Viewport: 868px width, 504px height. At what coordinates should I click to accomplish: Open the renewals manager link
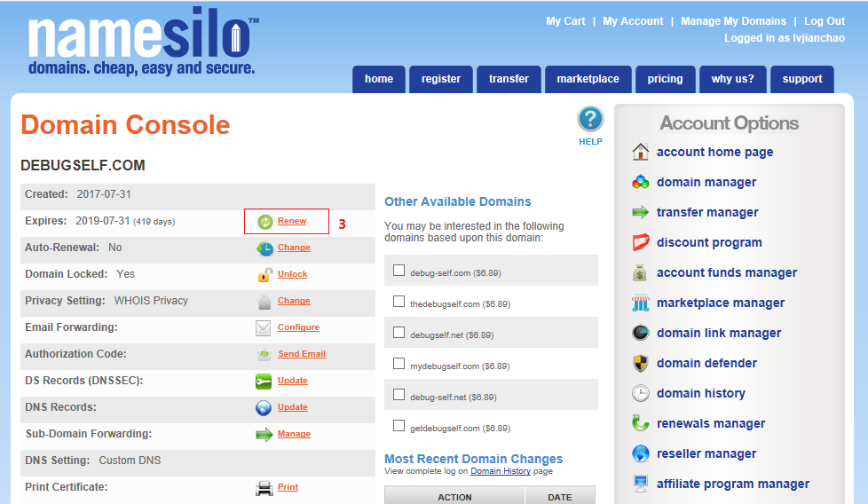tap(711, 423)
